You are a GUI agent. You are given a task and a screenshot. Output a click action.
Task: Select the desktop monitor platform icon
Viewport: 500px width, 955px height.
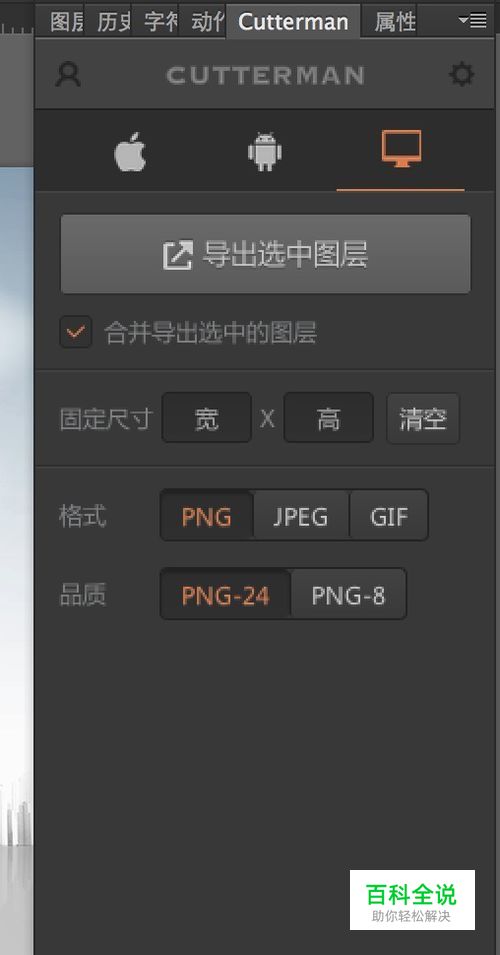(401, 149)
